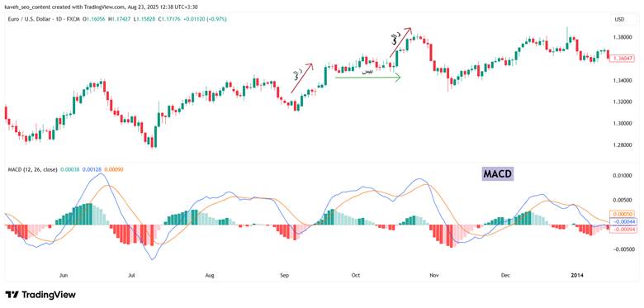Click the purple MACD label box
This screenshot has width=644, height=308.
(498, 174)
